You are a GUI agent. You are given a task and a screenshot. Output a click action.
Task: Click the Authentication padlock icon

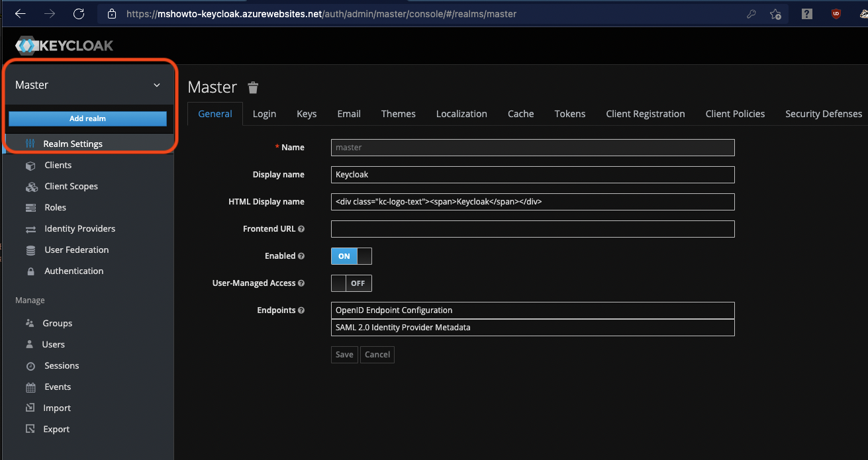[x=30, y=271]
